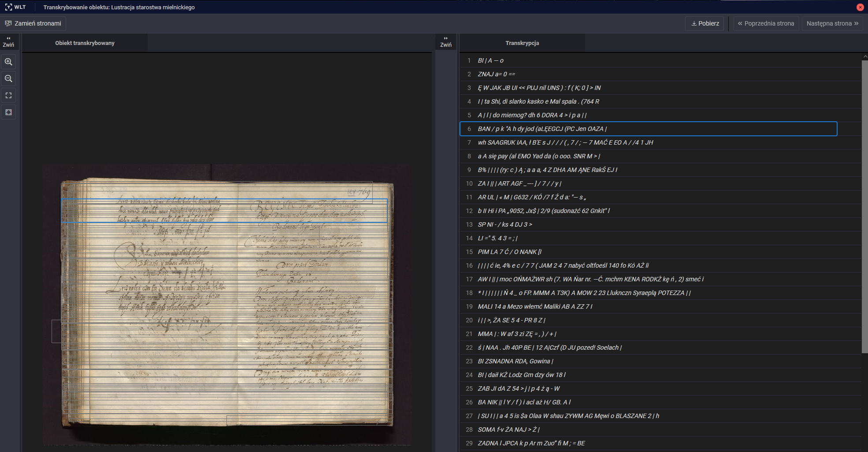Screen dimensions: 868x452
Task: Close the transcription window with the red button
Action: [860, 7]
